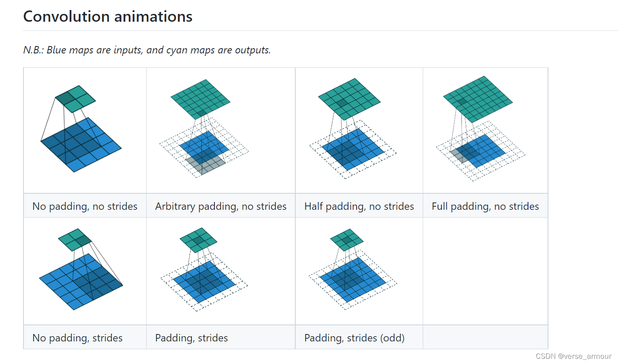Viewport: 618px width, 364px height.
Task: Select the Half padding, no strides animation
Action: [x=353, y=129]
